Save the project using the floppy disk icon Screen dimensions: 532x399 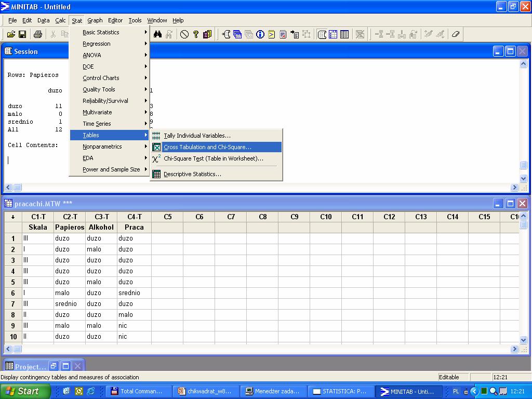[22, 34]
